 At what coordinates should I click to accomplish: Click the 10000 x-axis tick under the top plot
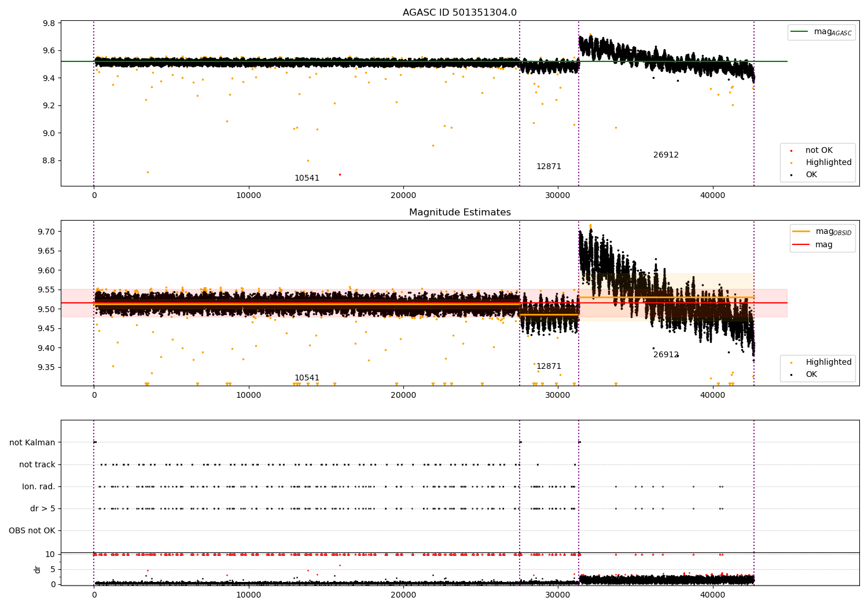[x=249, y=196]
